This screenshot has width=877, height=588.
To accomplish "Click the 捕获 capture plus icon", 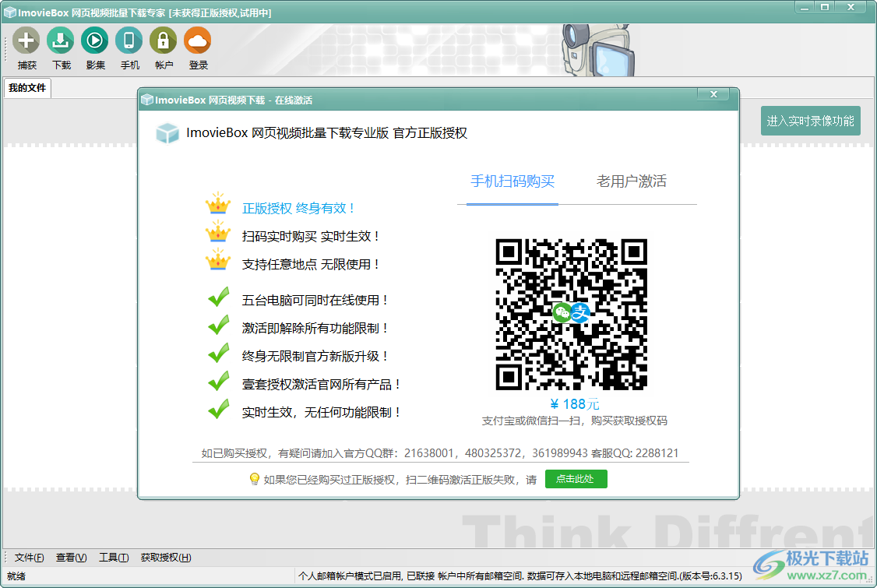I will (26, 40).
